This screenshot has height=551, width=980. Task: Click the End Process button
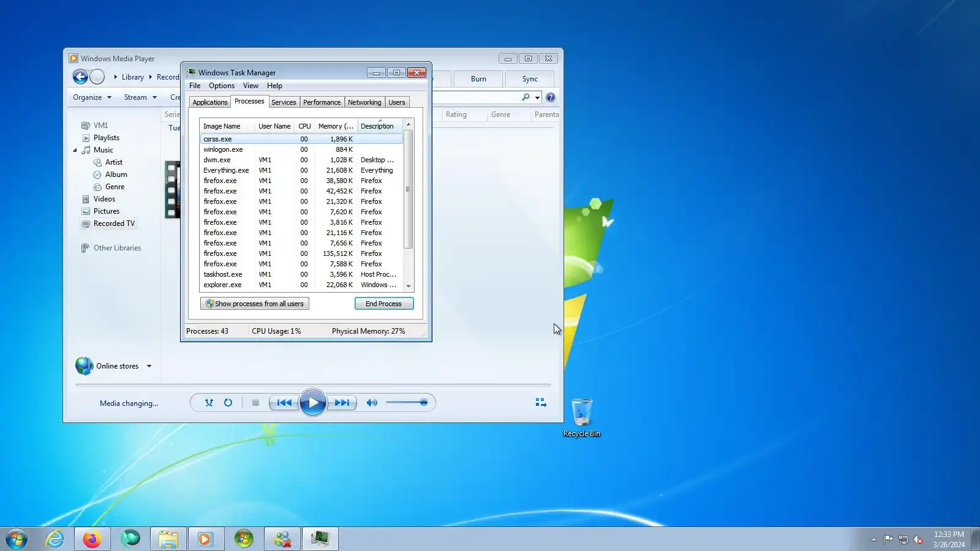click(384, 304)
